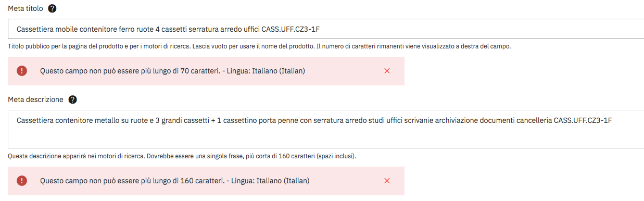Click the blank second line of the Meta descrizione text area

tap(326, 136)
